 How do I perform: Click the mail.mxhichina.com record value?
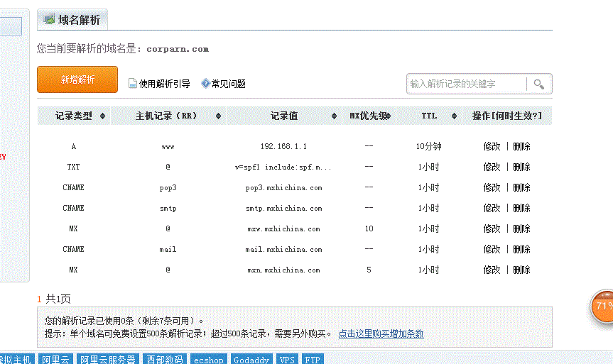tap(284, 250)
